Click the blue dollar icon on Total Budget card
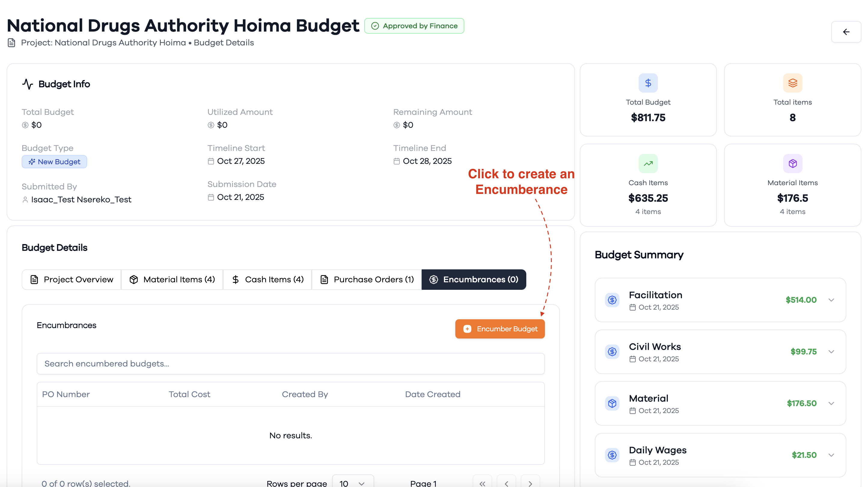The height and width of the screenshot is (487, 868). coord(648,83)
